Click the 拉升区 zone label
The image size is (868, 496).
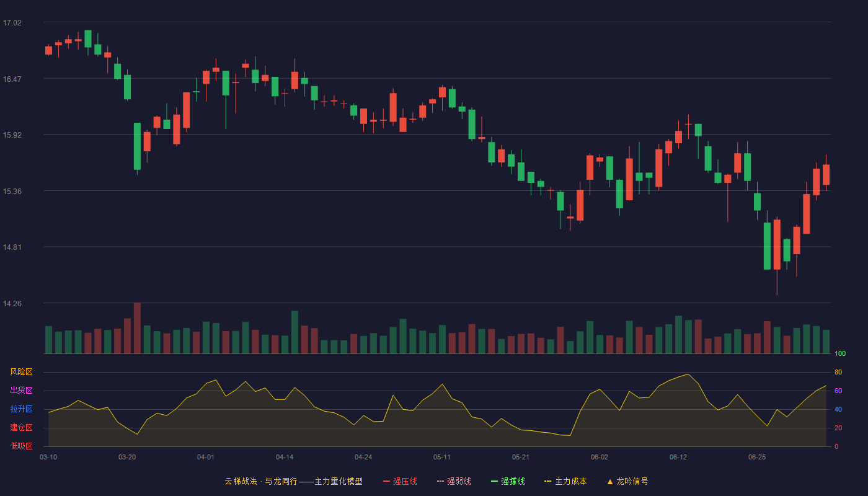point(21,409)
